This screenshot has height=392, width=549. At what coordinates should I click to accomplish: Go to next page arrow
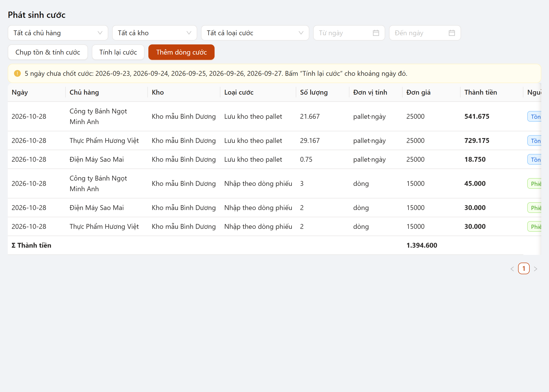(x=536, y=269)
